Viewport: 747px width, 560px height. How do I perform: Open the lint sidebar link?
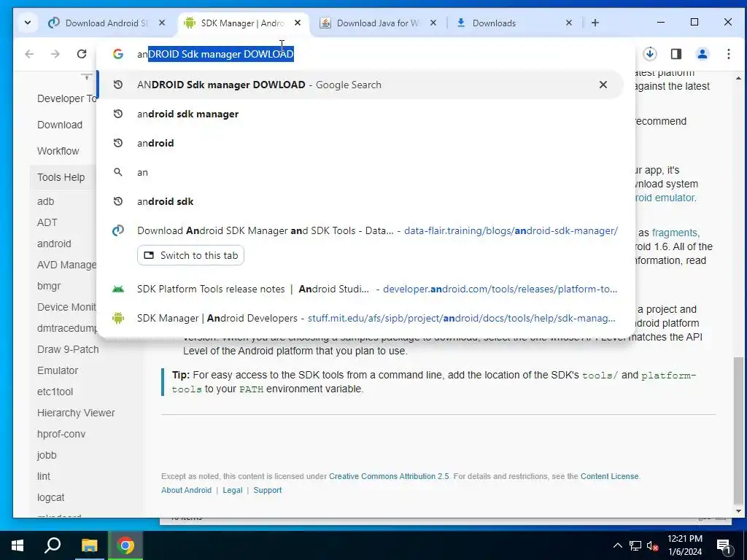(x=43, y=476)
